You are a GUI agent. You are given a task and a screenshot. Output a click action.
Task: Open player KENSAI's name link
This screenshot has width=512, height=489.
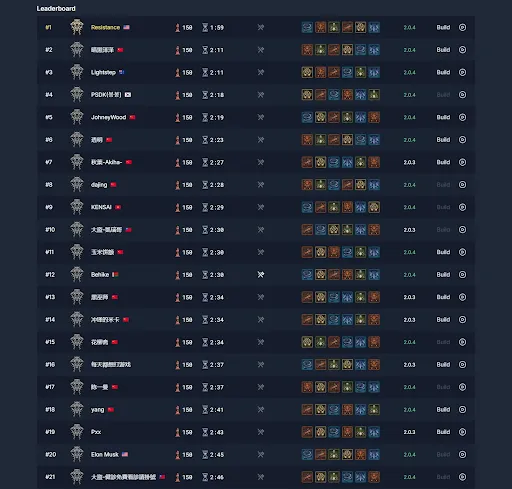101,207
